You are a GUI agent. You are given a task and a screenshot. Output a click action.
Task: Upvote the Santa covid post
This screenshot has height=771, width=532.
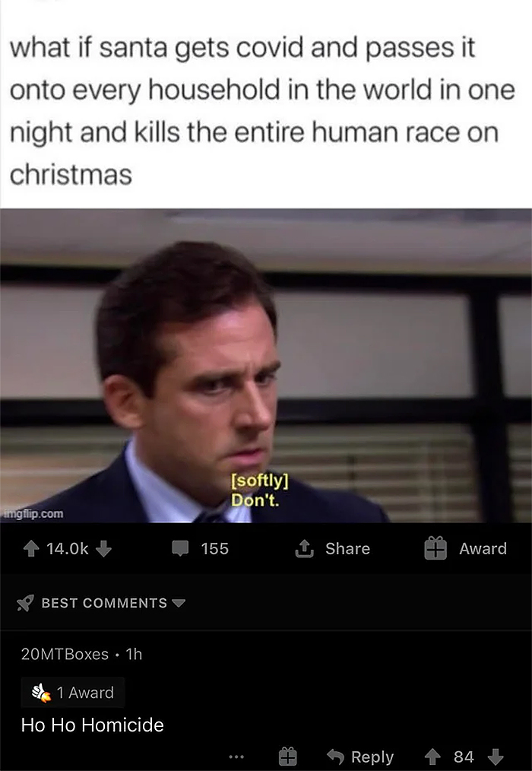pyautogui.click(x=31, y=548)
